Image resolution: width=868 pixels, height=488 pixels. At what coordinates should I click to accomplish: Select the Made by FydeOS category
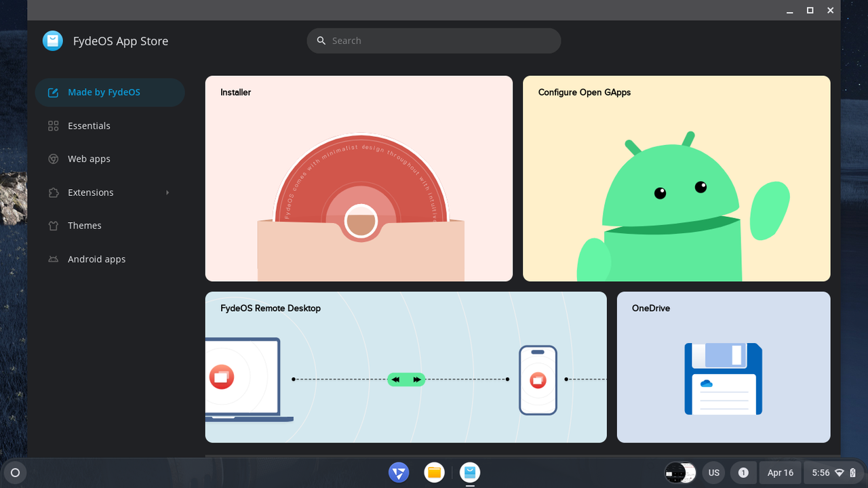(x=110, y=92)
